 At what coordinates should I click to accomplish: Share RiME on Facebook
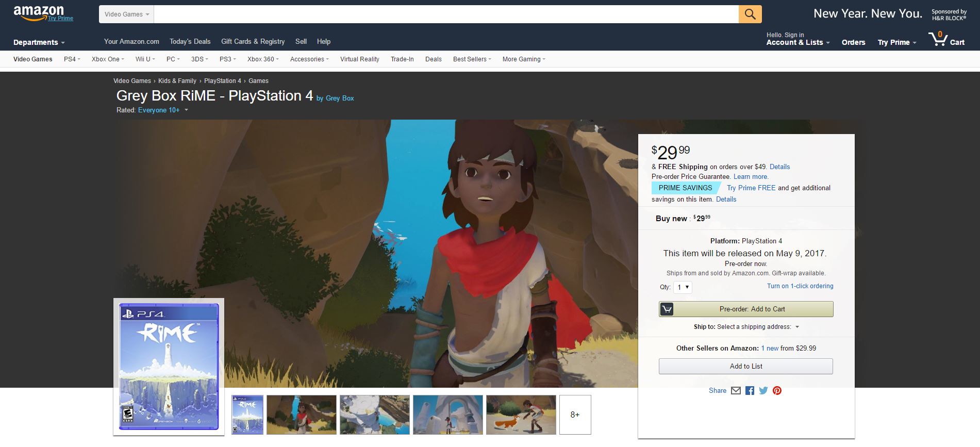tap(750, 391)
